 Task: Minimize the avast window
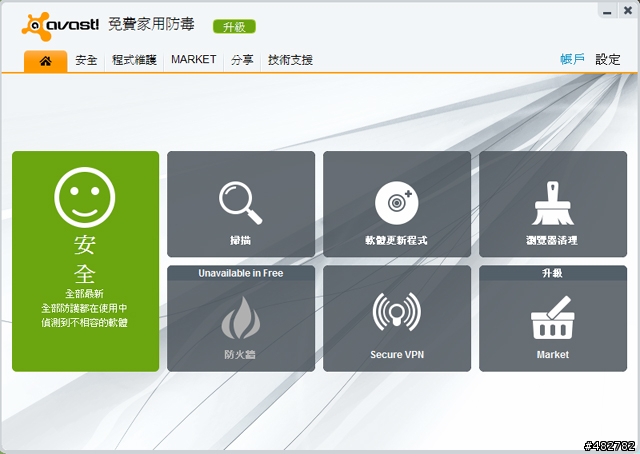pyautogui.click(x=607, y=11)
